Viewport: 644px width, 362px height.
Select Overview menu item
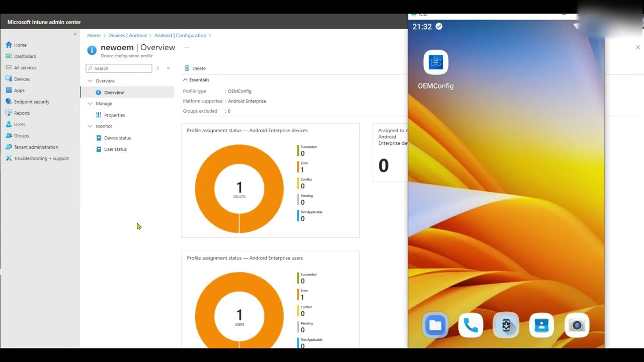pos(127,93)
